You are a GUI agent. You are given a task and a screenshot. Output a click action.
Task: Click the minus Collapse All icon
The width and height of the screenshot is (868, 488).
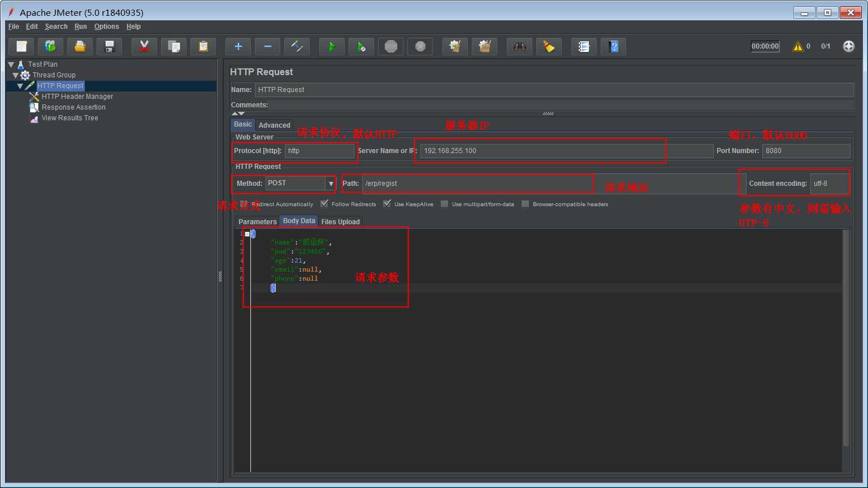pos(267,46)
